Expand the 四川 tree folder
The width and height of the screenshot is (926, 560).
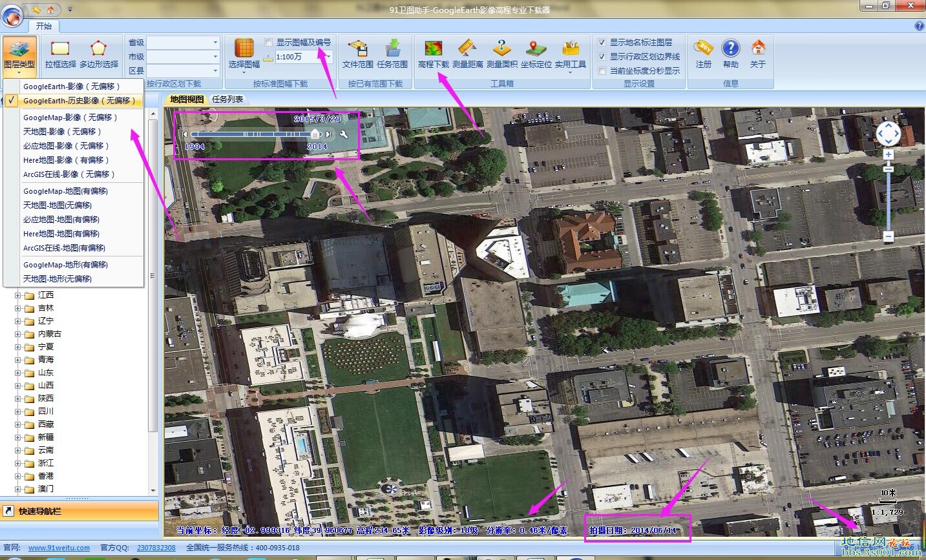pyautogui.click(x=18, y=411)
